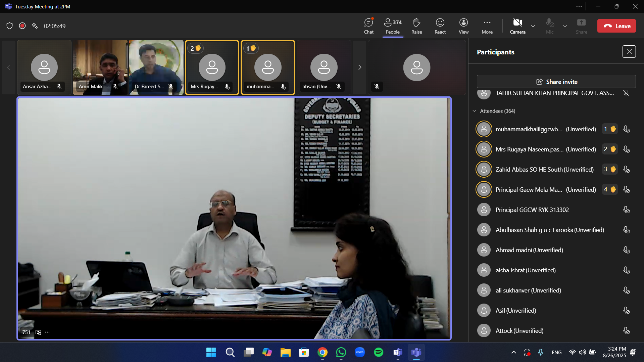Click the Share invite button
The height and width of the screenshot is (362, 644).
click(x=556, y=82)
